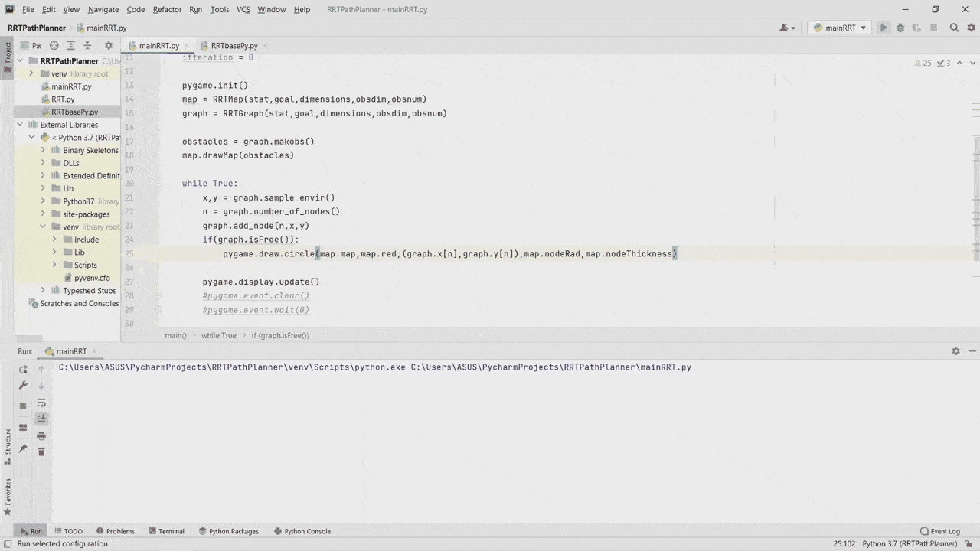Screen dimensions: 980x551
Task: Collapse the External Libraries node
Action: tap(21, 125)
